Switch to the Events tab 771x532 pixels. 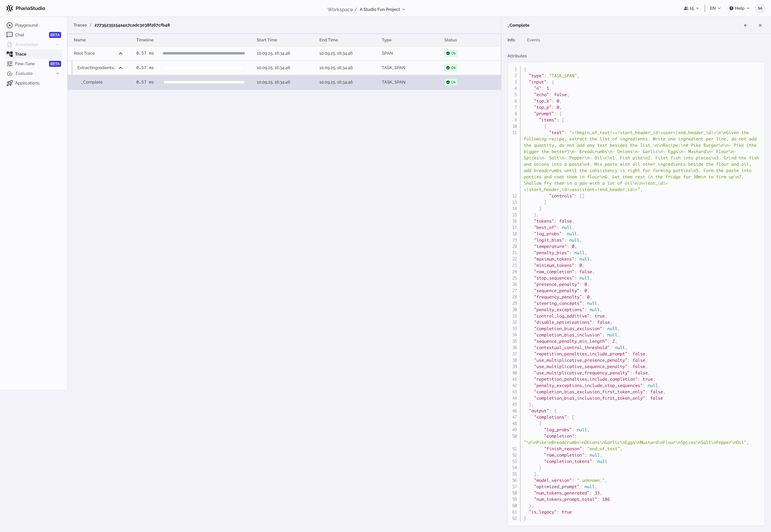pos(534,40)
